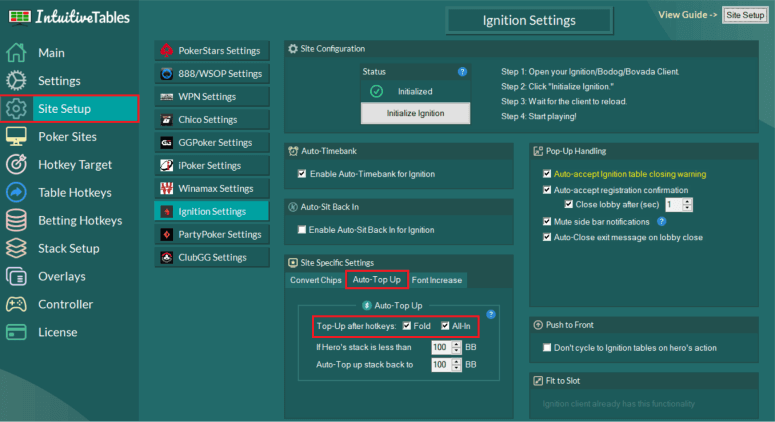Click the Winamax logo icon
The height and width of the screenshot is (422, 775).
pos(167,188)
